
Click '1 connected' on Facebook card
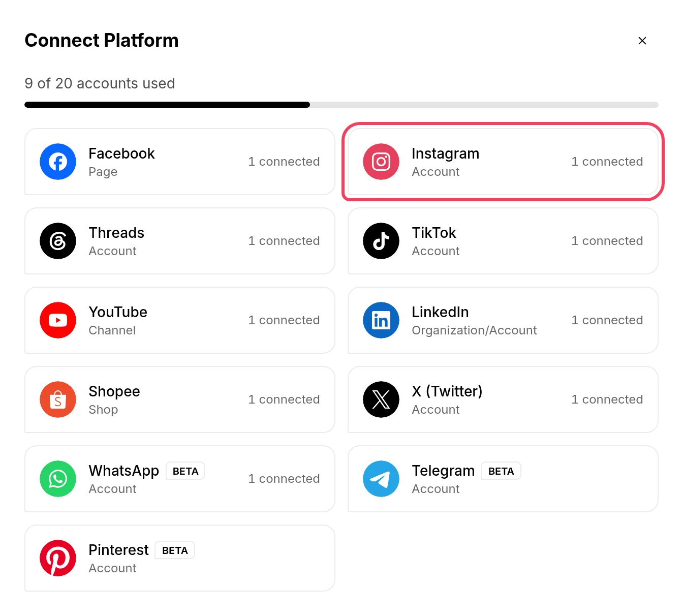pyautogui.click(x=284, y=162)
